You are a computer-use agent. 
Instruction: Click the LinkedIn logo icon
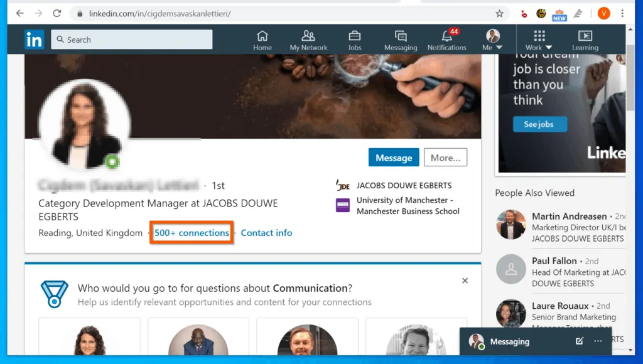tap(34, 40)
